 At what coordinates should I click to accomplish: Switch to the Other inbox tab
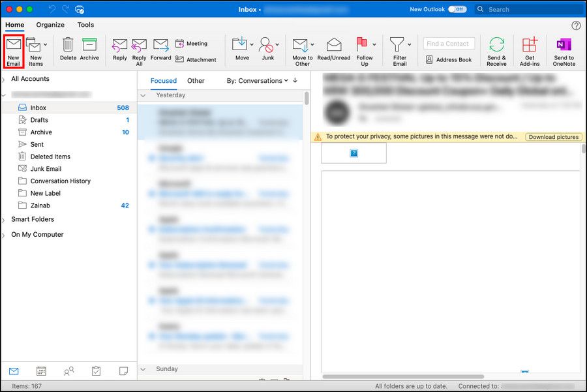pos(196,80)
